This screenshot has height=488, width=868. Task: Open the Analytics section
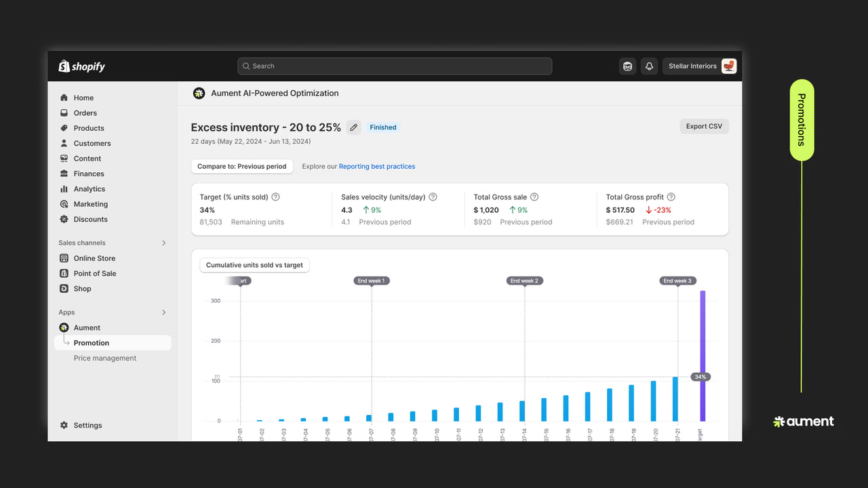pyautogui.click(x=90, y=188)
